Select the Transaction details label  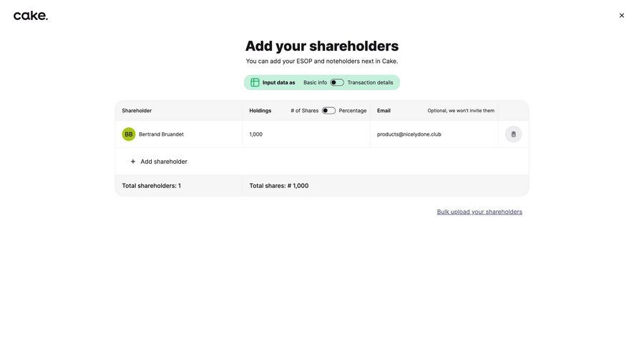click(370, 83)
